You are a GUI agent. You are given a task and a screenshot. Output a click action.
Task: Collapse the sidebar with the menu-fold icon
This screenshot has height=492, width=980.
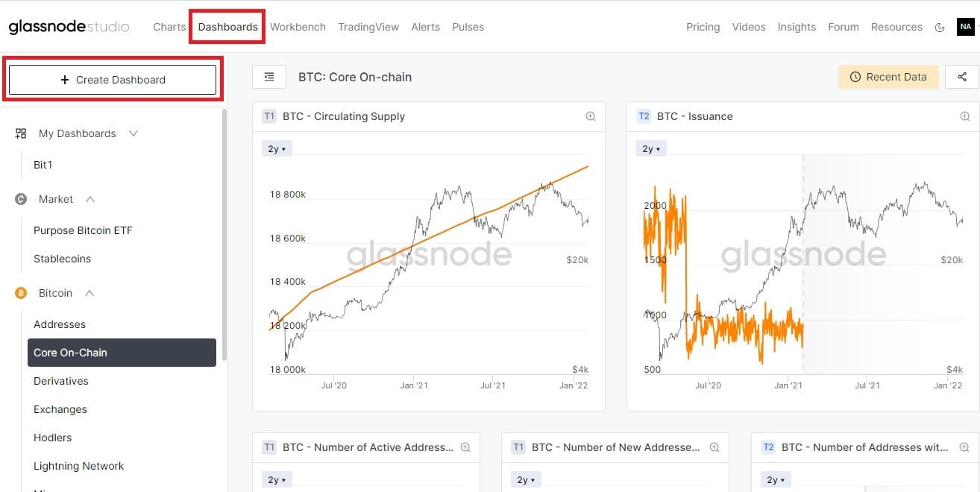tap(269, 77)
